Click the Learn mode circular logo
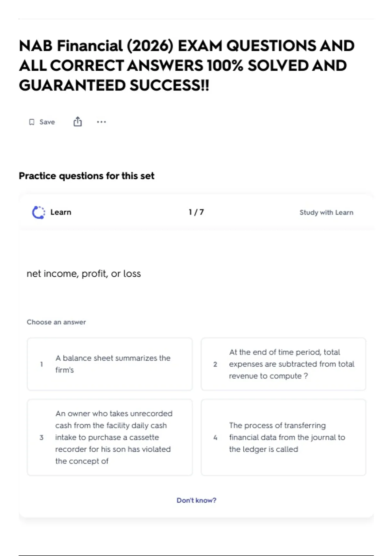The height and width of the screenshot is (556, 392). pos(39,212)
